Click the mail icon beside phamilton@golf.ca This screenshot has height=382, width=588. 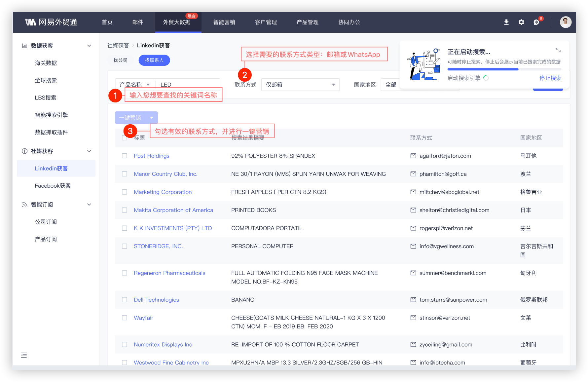[x=413, y=174]
